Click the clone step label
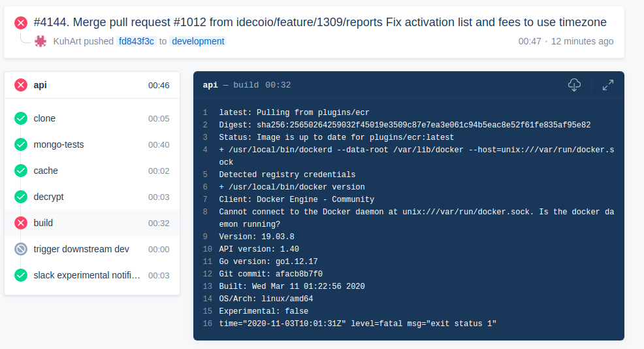The width and height of the screenshot is (644, 349). 44,118
